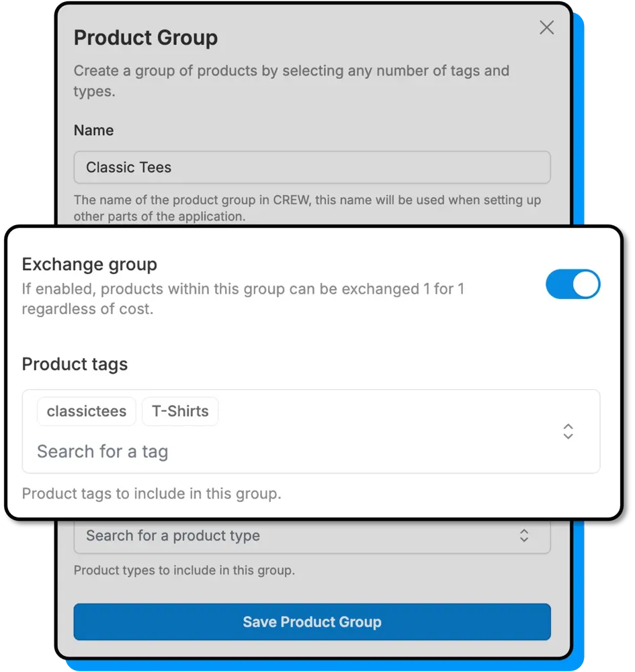635x672 pixels.
Task: Close the Product Group dialog
Action: point(547,28)
